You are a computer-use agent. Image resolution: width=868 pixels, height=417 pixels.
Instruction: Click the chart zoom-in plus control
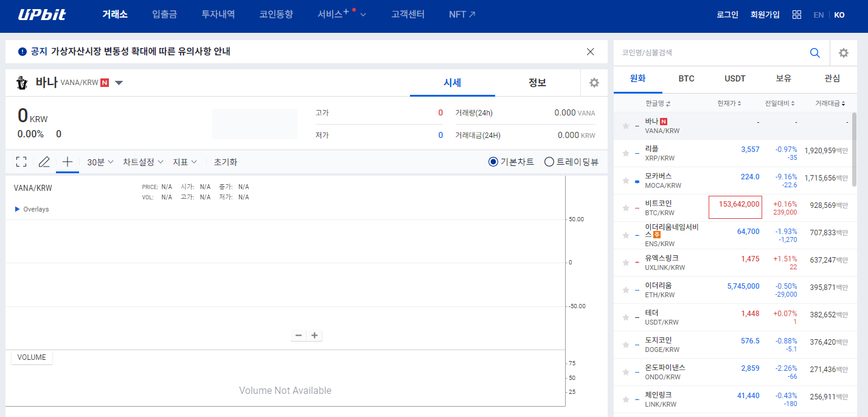(x=314, y=335)
